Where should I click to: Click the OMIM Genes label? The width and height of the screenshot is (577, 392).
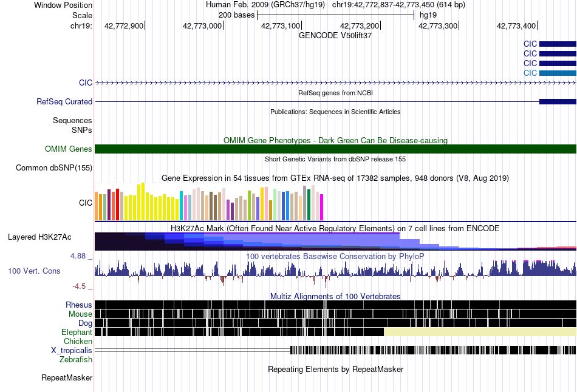[x=69, y=149]
